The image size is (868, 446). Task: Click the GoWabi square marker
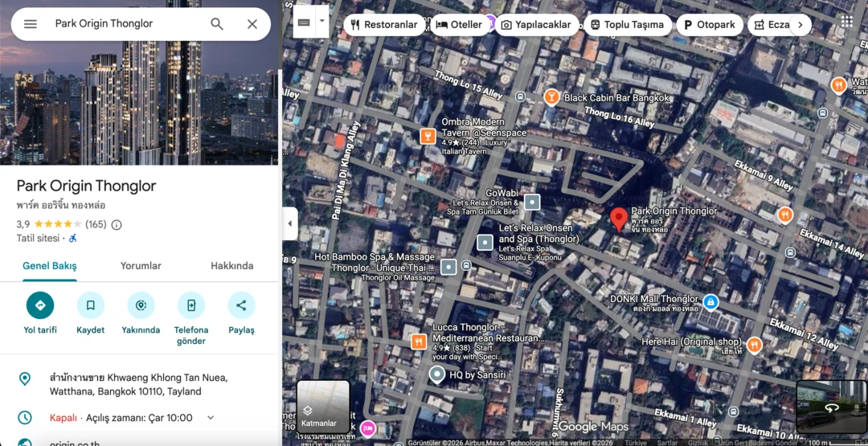532,202
